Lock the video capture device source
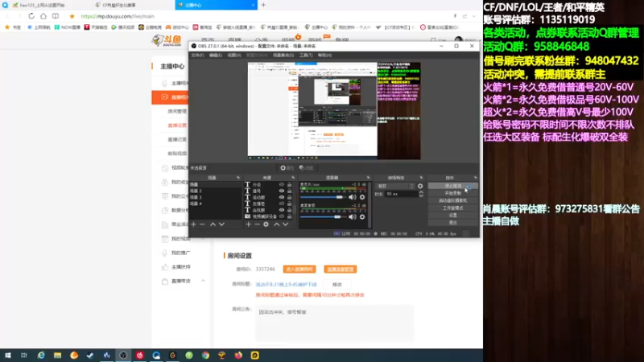This screenshot has height=362, width=644. pyautogui.click(x=290, y=216)
